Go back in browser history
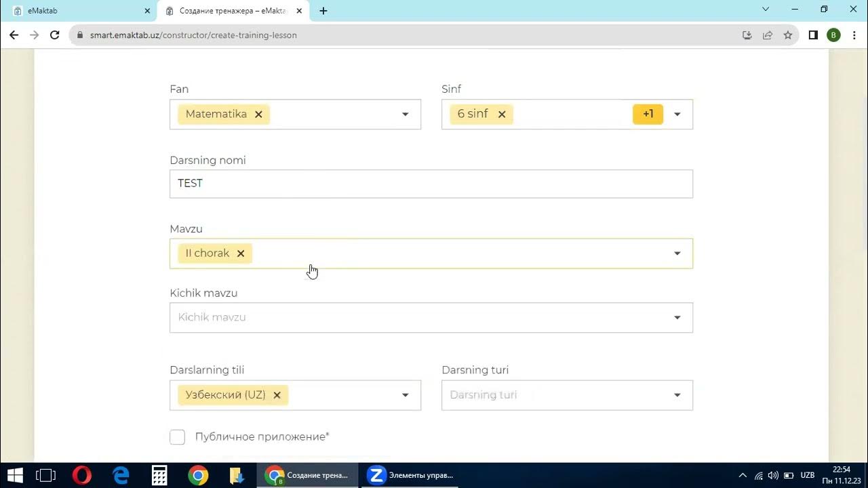The width and height of the screenshot is (868, 488). [14, 35]
